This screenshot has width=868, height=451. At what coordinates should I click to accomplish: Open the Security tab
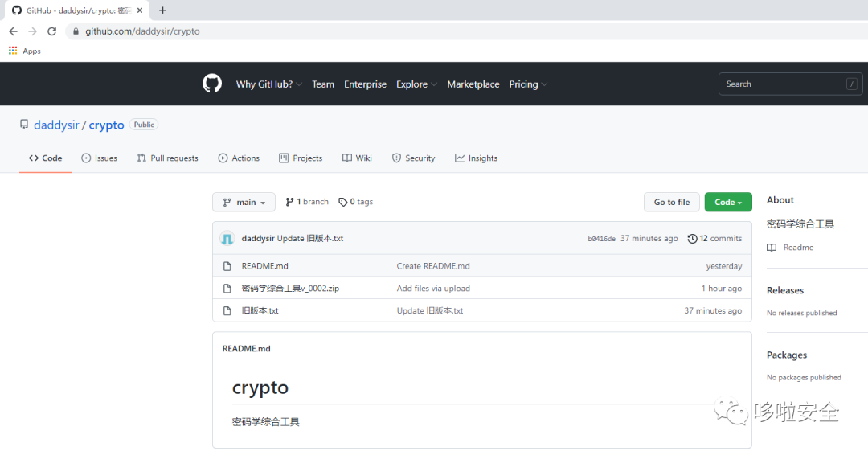click(414, 158)
